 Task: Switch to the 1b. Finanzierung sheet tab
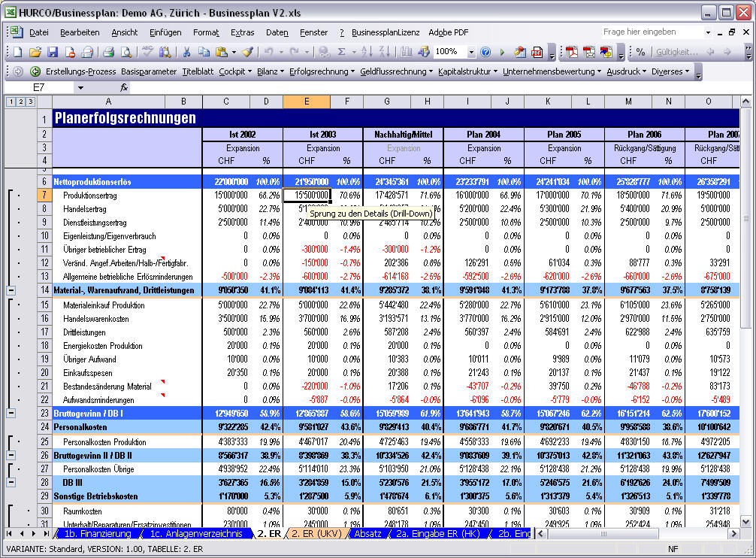click(98, 533)
